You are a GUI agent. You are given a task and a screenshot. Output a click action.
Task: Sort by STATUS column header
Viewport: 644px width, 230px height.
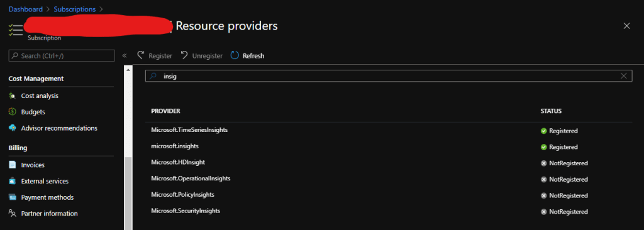(x=551, y=111)
